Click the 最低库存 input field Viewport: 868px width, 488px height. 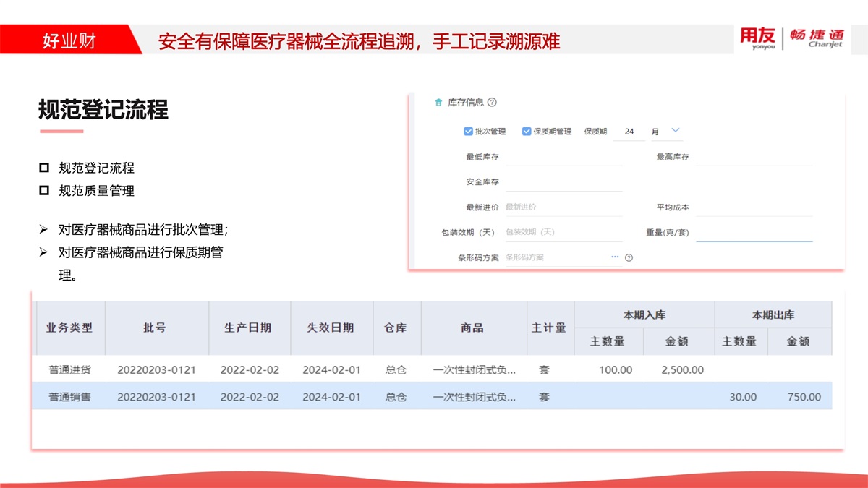(563, 157)
